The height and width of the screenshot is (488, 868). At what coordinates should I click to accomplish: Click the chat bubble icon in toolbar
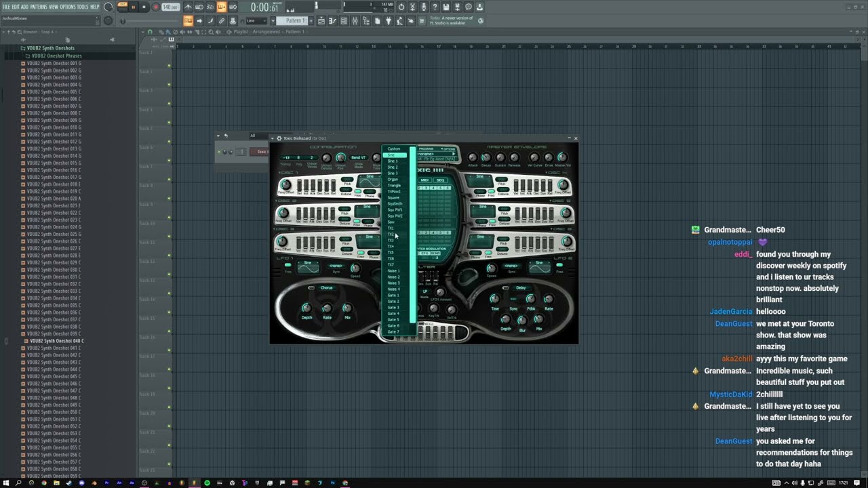tap(469, 7)
